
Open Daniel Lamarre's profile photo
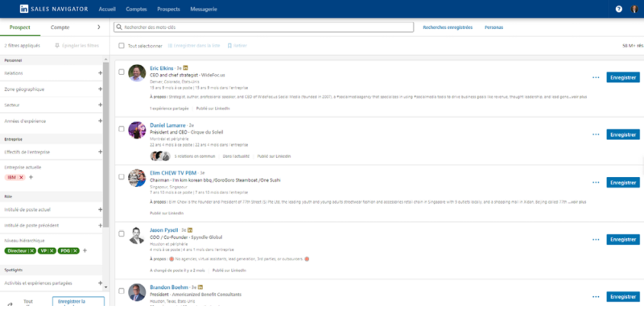click(137, 130)
